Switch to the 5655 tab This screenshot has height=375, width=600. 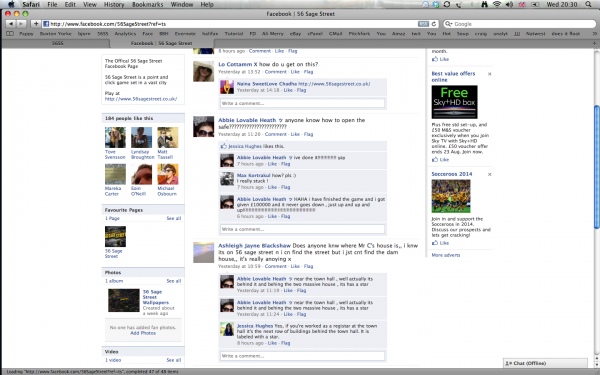point(57,43)
